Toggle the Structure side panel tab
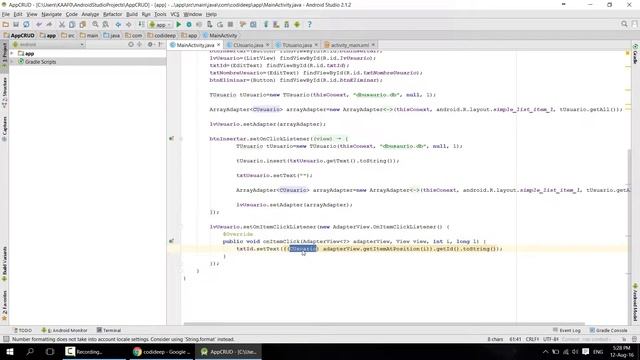This screenshot has height=360, width=640. 4,92
